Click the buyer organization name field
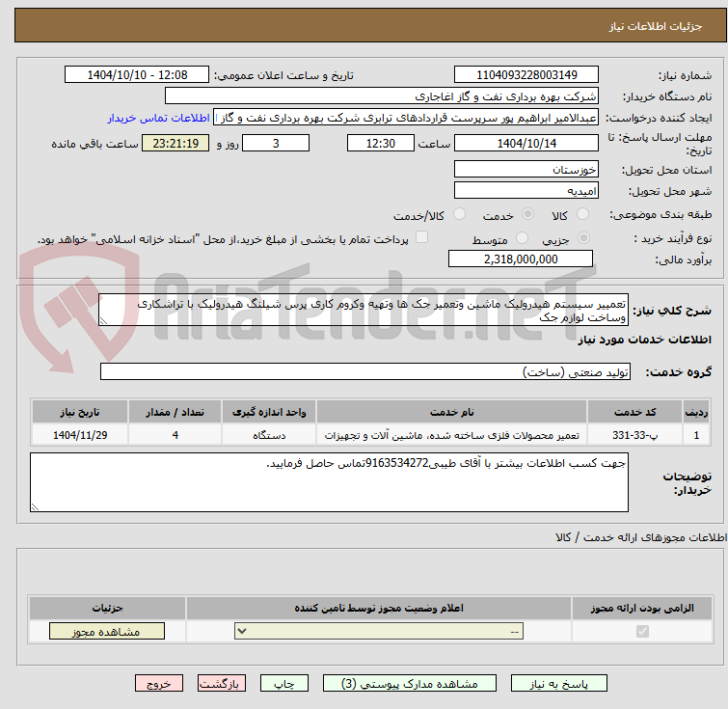728x709 pixels. coord(382,96)
